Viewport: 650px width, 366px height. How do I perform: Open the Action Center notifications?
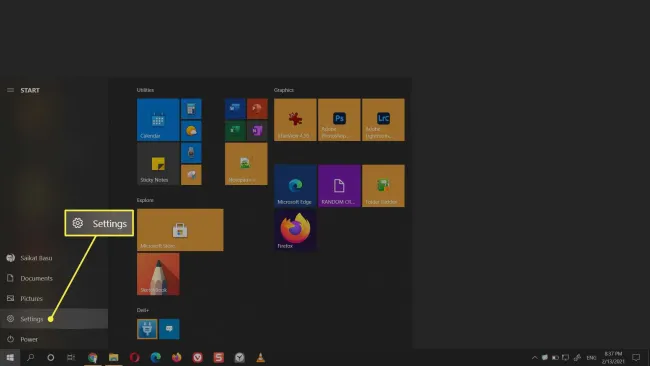pyautogui.click(x=636, y=358)
